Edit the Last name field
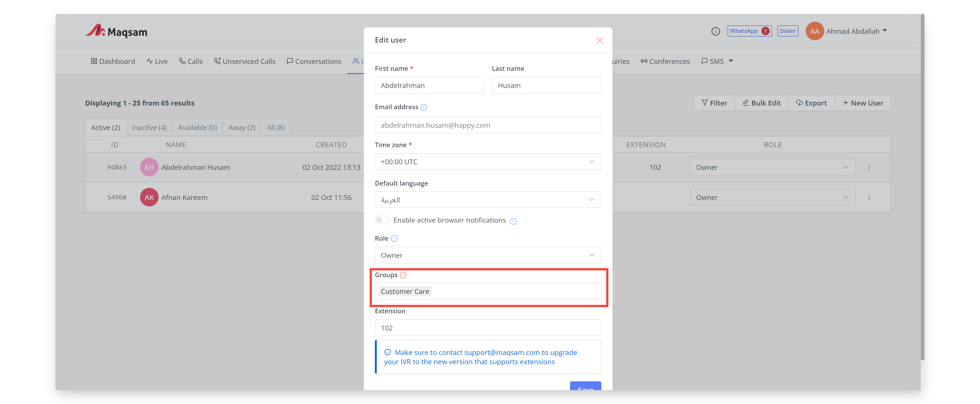980x404 pixels. [x=546, y=85]
